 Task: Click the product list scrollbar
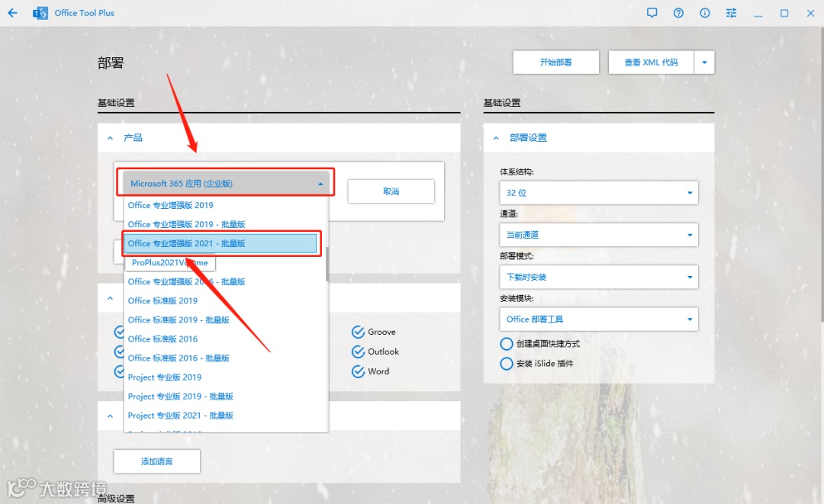click(x=327, y=264)
